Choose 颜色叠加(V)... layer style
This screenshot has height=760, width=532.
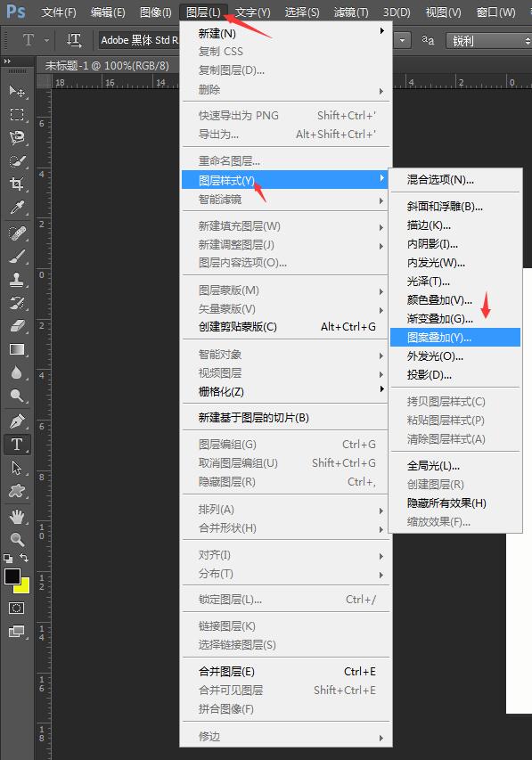pyautogui.click(x=454, y=300)
